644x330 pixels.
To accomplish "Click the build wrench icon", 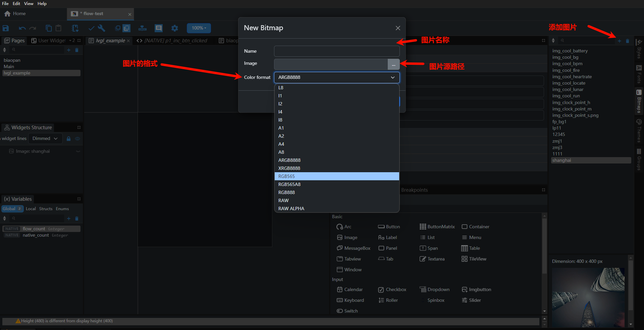I will (x=101, y=28).
